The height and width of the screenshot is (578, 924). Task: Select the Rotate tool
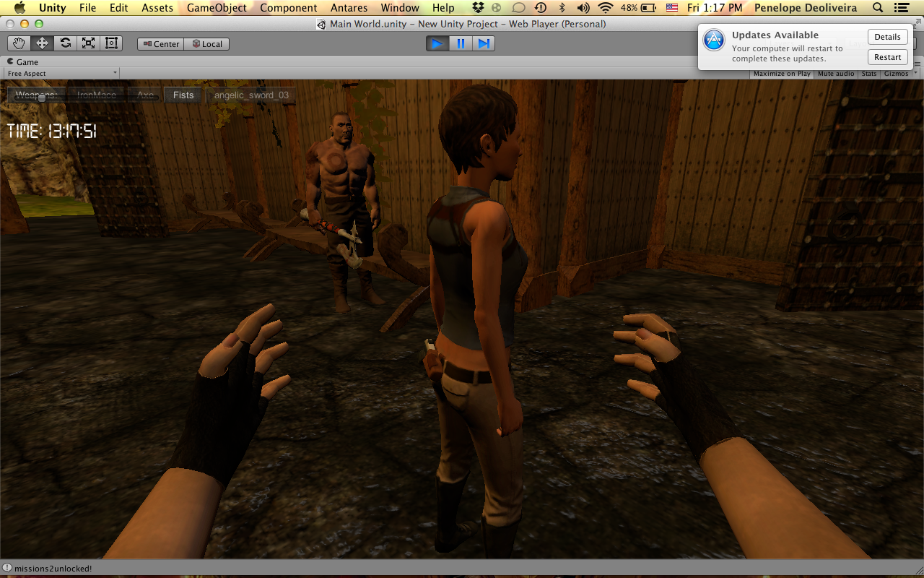click(x=65, y=43)
